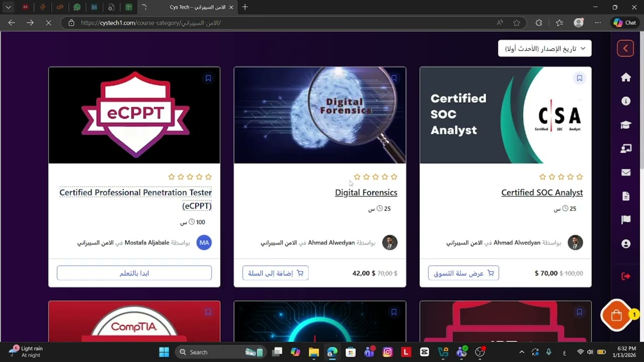Screen dimensions: 644x362
Task: Open Ahmad Alwedyan under Digital Forensics
Action: (x=332, y=243)
